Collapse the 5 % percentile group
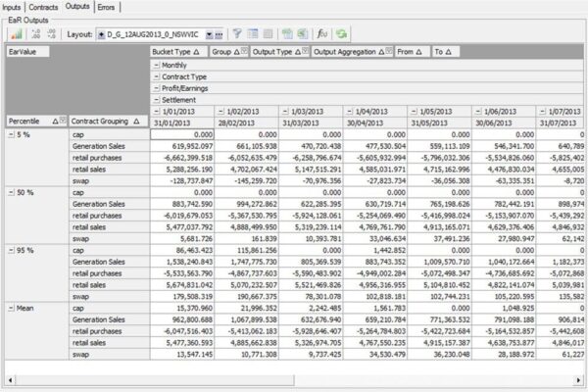The image size is (588, 392). [x=11, y=134]
